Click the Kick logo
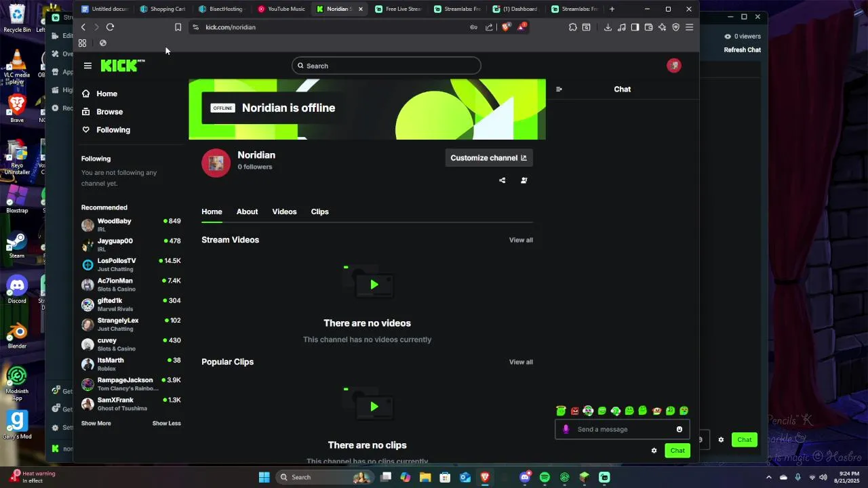This screenshot has width=868, height=488. tap(123, 65)
